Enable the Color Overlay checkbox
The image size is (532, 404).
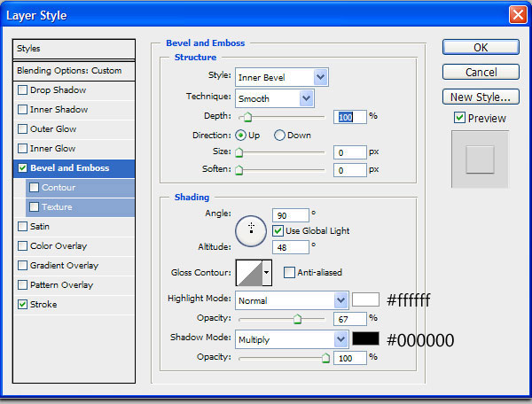(22, 246)
